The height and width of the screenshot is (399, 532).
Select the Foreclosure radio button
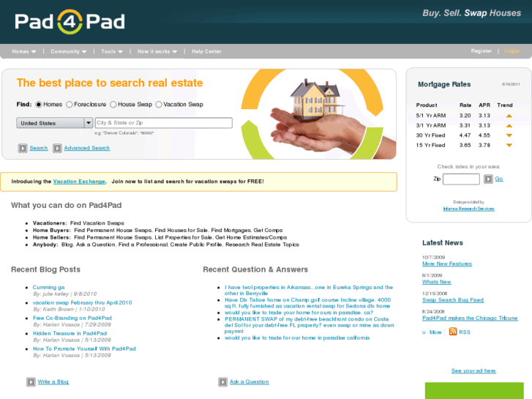tap(70, 105)
